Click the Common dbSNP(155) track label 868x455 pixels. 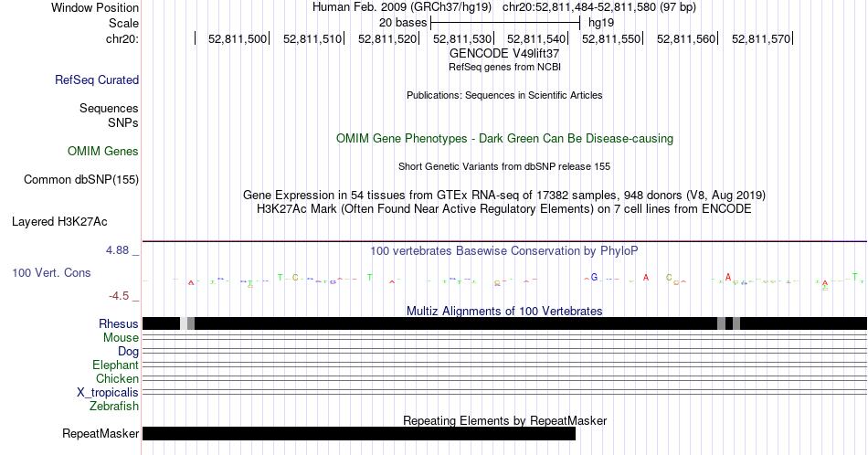(x=80, y=179)
